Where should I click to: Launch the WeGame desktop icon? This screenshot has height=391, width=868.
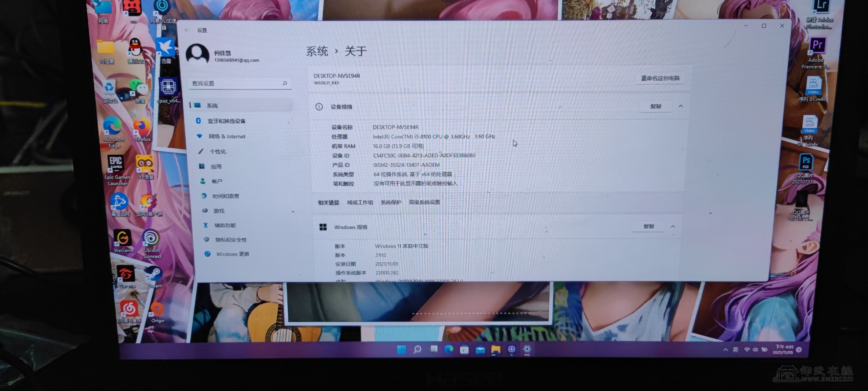point(123,239)
